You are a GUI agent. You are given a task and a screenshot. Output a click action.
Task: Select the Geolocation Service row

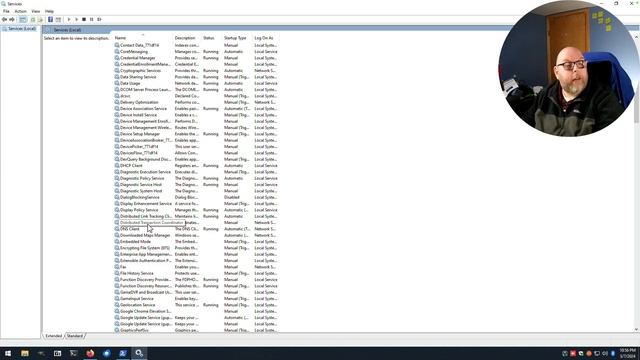pos(196,305)
